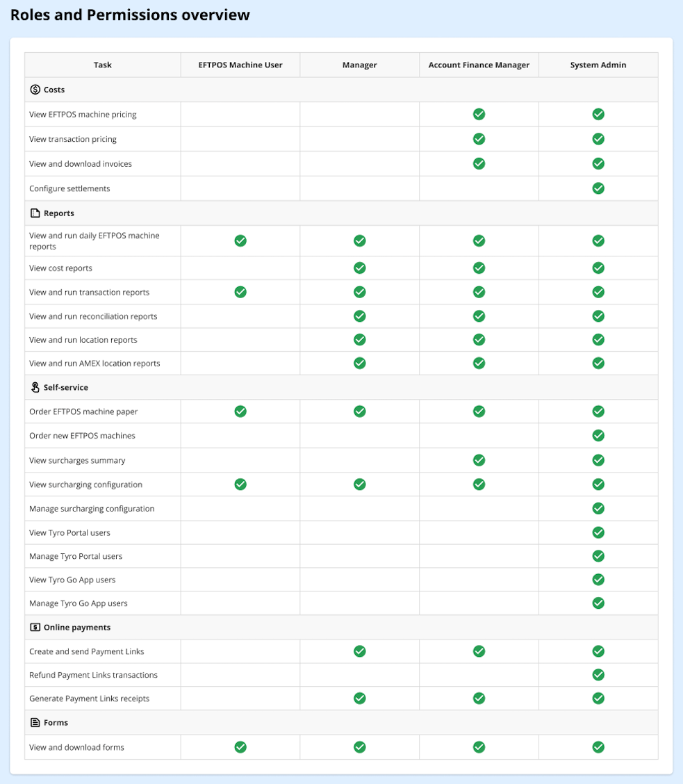Click the Roles and Permissions overview heading
683x784 pixels.
click(130, 15)
